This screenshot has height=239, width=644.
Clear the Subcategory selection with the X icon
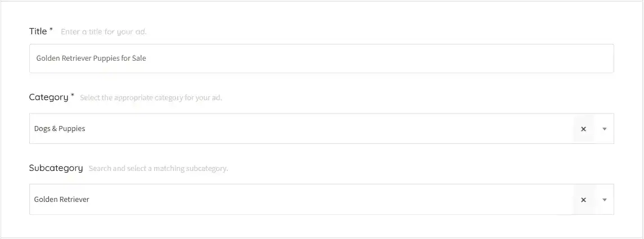pos(583,200)
